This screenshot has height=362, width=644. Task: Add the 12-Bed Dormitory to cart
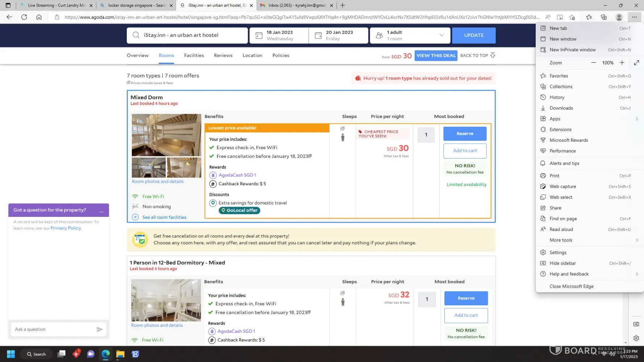466,315
